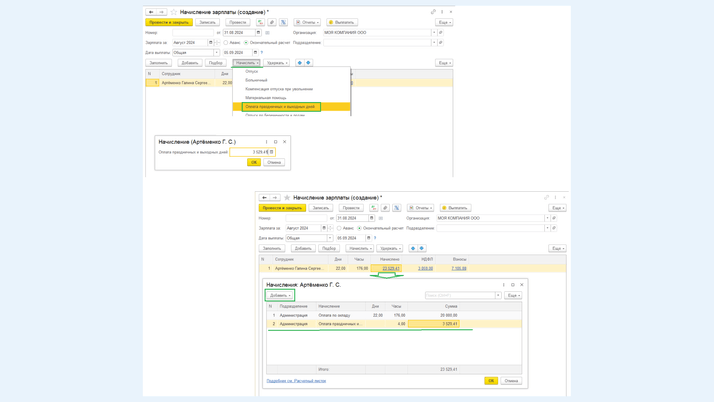
Task: Click the favorite star in top window header
Action: [x=173, y=12]
